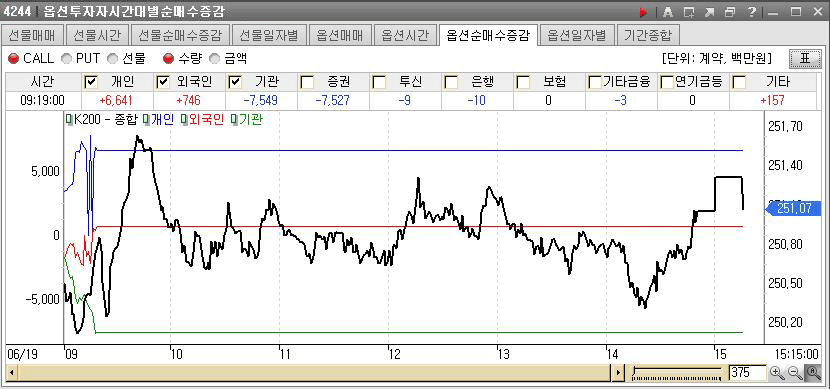Open the 기간종합 tab
The image size is (830, 389).
[x=648, y=35]
